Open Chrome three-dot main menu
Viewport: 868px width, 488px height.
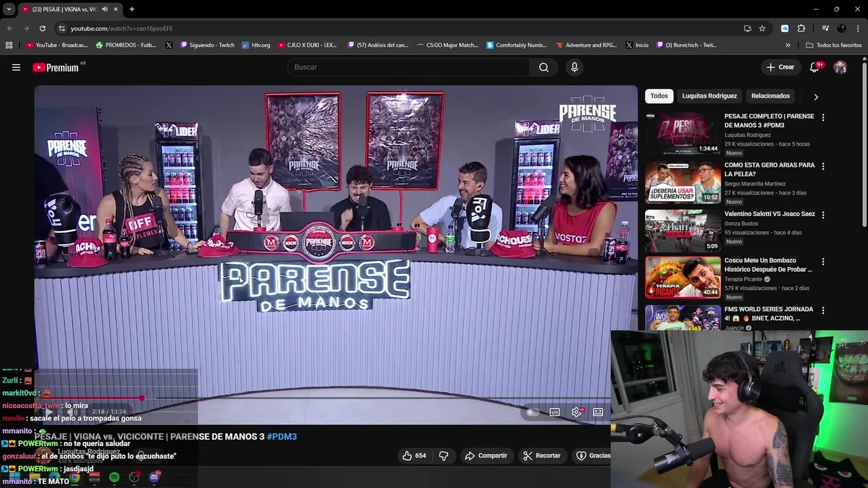click(x=858, y=28)
